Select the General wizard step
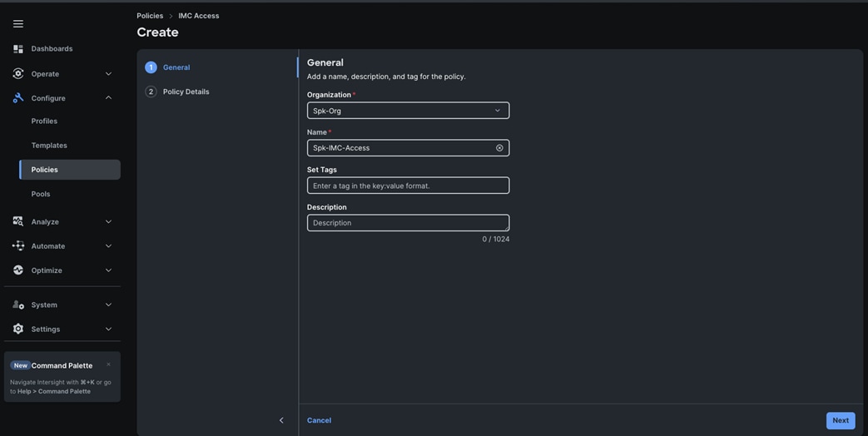The image size is (868, 436). coord(176,67)
